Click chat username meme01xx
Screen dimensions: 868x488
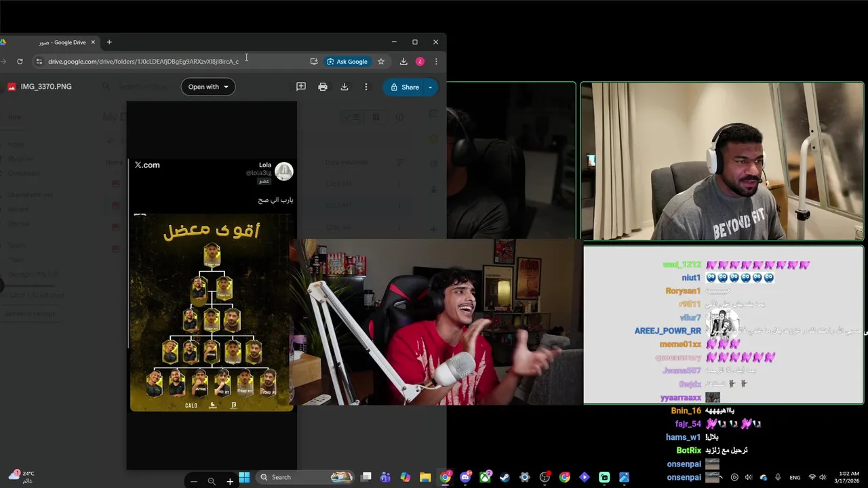click(680, 344)
